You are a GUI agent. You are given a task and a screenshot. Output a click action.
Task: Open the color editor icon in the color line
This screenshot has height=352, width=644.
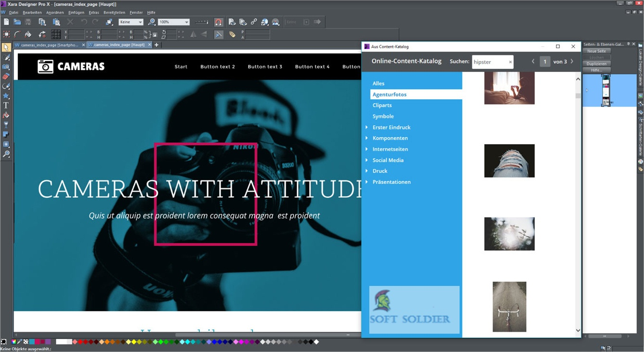coord(14,342)
